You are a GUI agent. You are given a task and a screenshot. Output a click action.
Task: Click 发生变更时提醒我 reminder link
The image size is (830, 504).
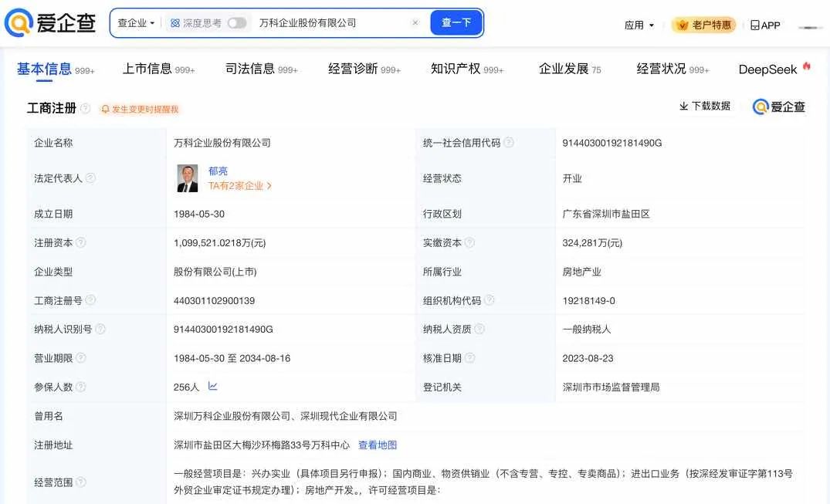click(141, 109)
